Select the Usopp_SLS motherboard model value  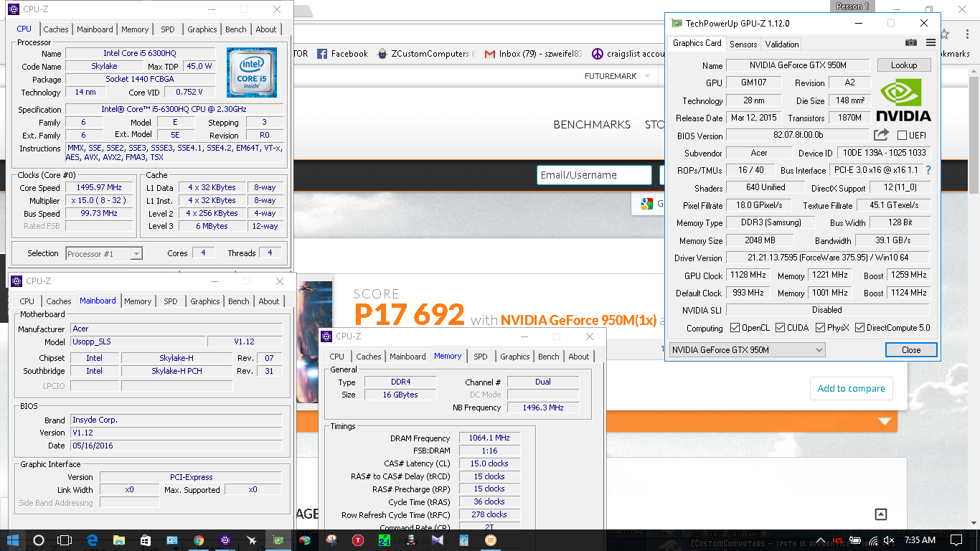click(138, 342)
